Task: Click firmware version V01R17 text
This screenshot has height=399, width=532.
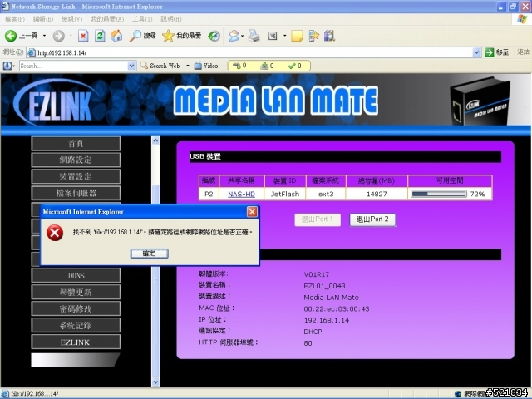Action: coord(316,274)
